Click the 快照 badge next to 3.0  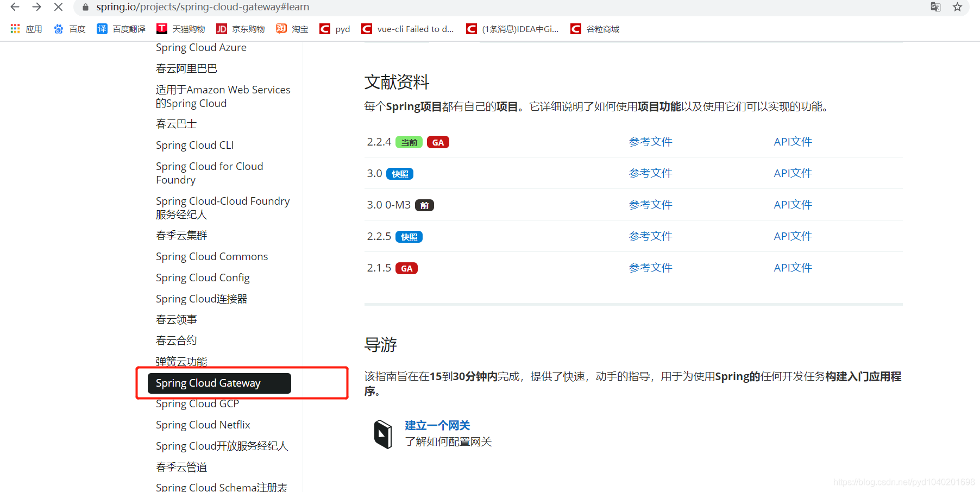[x=400, y=174]
